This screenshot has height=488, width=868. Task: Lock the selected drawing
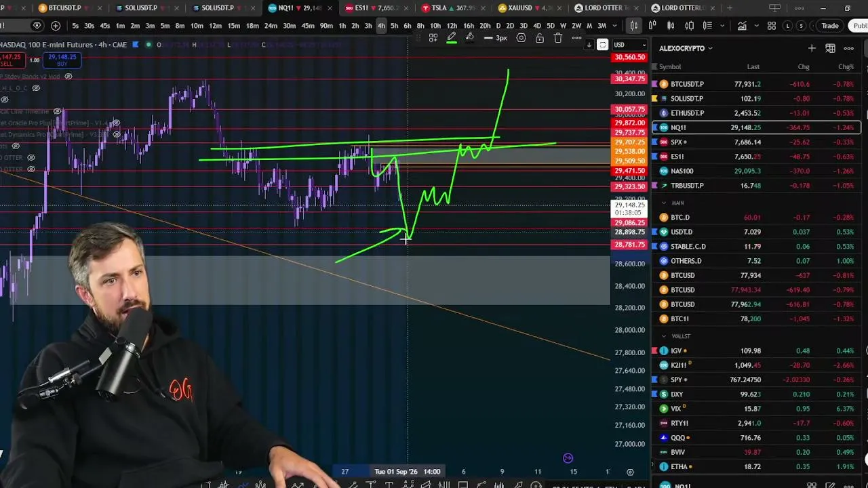tap(539, 38)
